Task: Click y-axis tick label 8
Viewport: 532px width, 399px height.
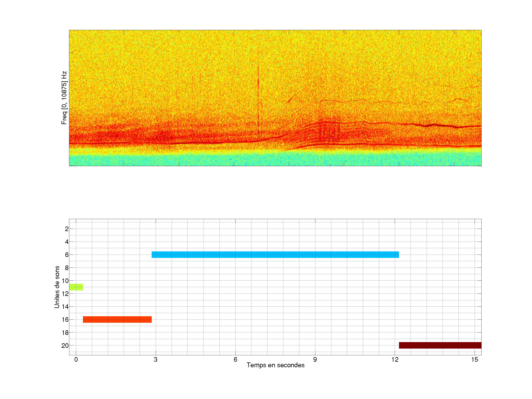Action: pos(67,268)
